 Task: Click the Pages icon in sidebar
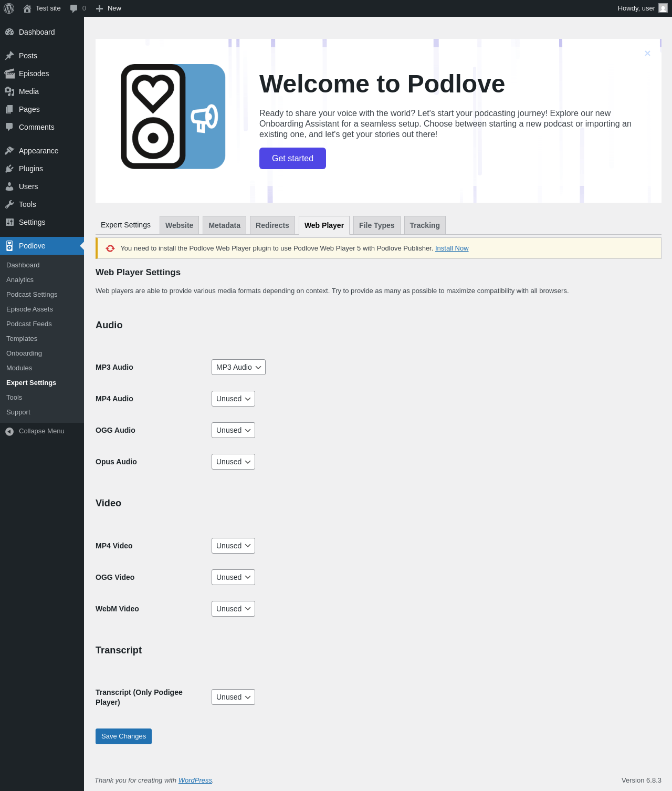point(9,109)
